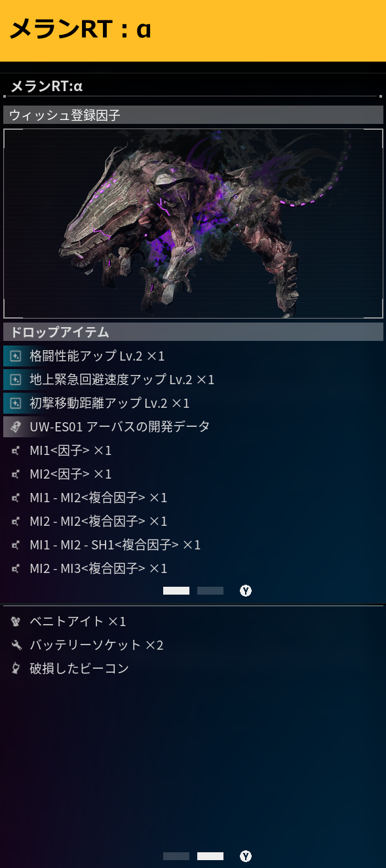Click the MI1<因子> factor icon

16,450
